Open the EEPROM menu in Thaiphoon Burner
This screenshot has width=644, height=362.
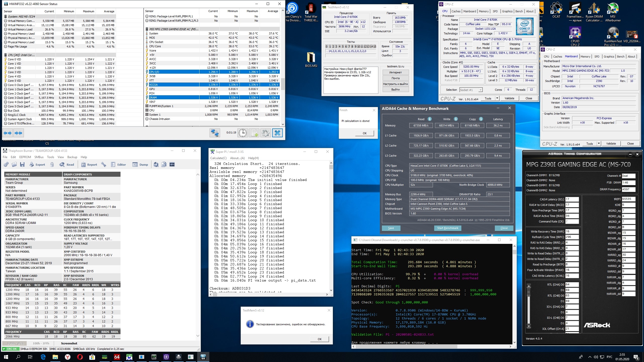coord(25,157)
